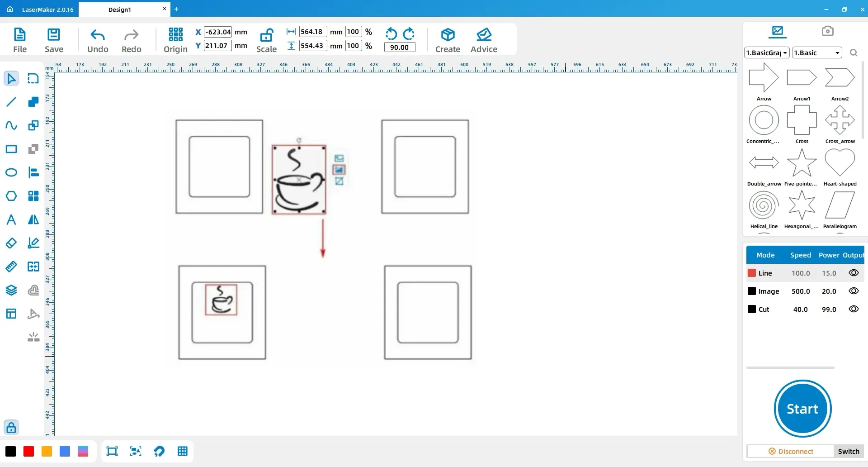Toggle visibility of the Image layer

(x=854, y=291)
